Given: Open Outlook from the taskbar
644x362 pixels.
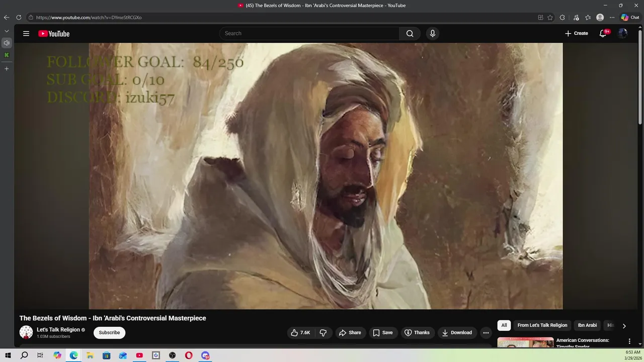Looking at the screenshot, I should [123, 355].
